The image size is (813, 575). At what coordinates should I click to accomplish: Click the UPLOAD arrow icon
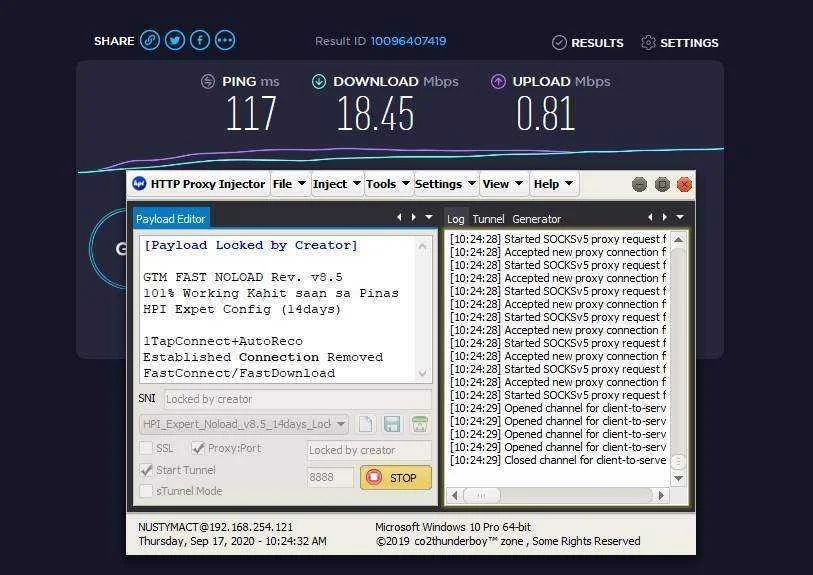coord(498,81)
